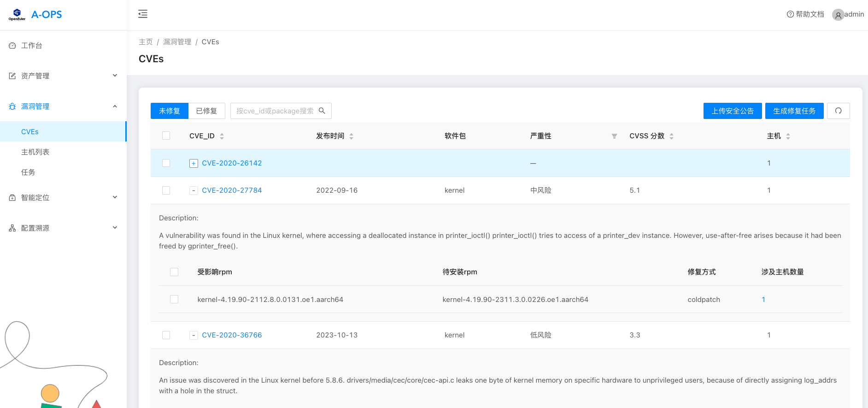Screen dimensions: 868x408
Task: Click the upload security advisory button
Action: [732, 111]
